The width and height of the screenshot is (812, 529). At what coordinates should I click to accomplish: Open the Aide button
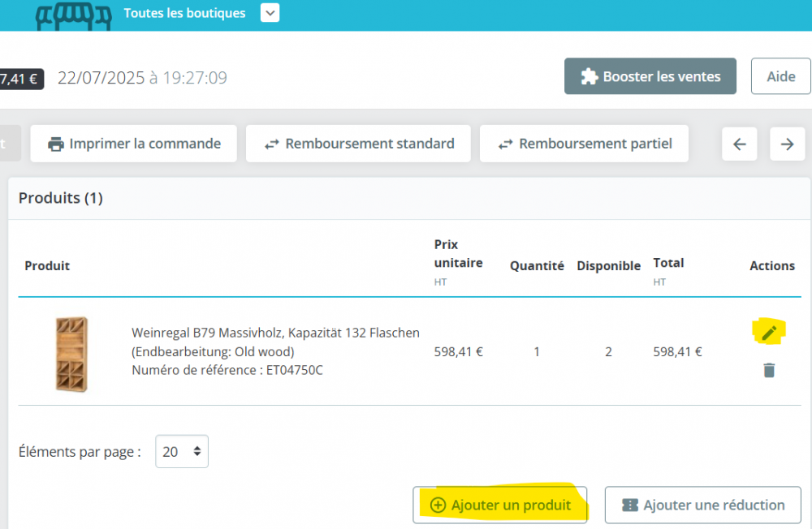[780, 76]
